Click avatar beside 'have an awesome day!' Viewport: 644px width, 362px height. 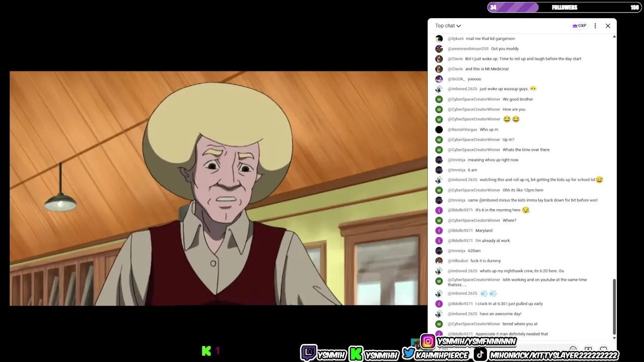tap(439, 314)
